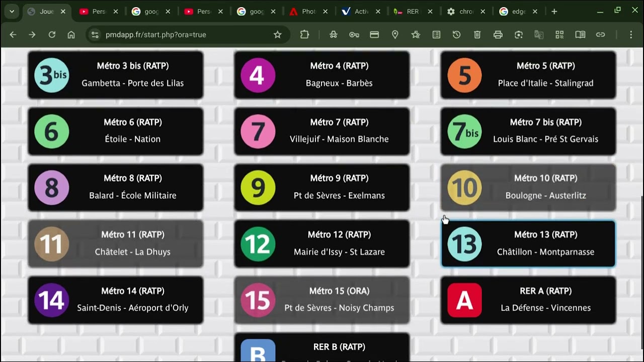Select Métro 11 Châtelet - La Dhuys

(115, 244)
